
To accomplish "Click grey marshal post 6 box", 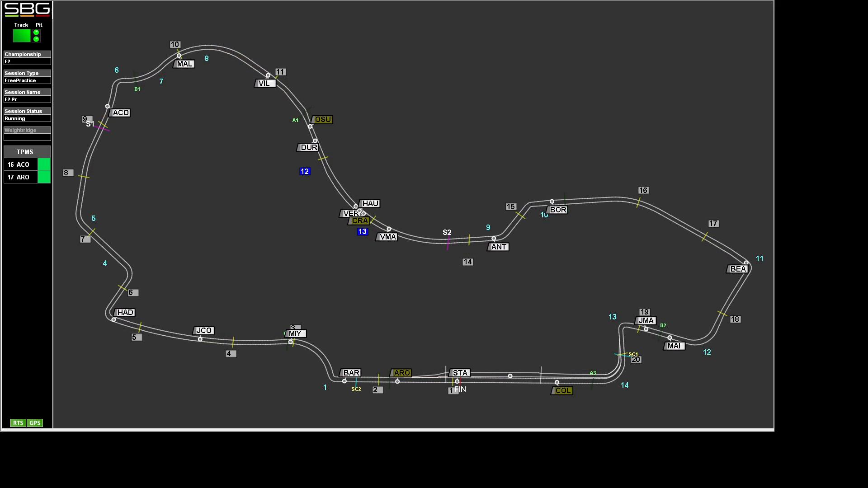I will pos(132,293).
